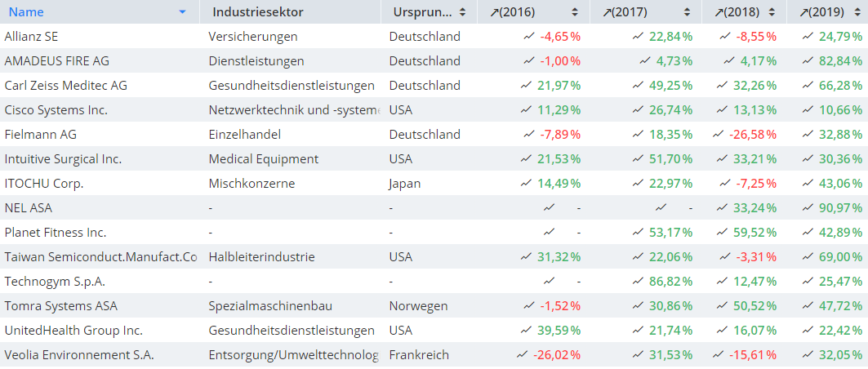Sort by the 2017 performance column arrows

coord(688,12)
